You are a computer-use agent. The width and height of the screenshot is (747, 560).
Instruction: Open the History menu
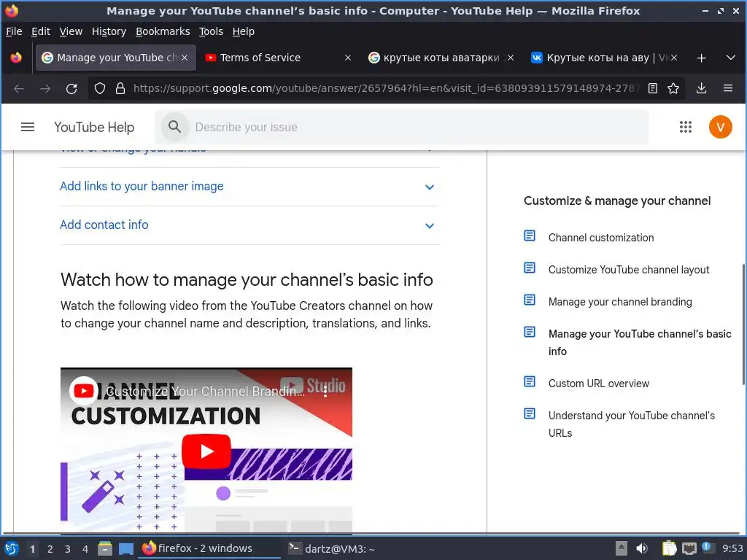point(109,31)
